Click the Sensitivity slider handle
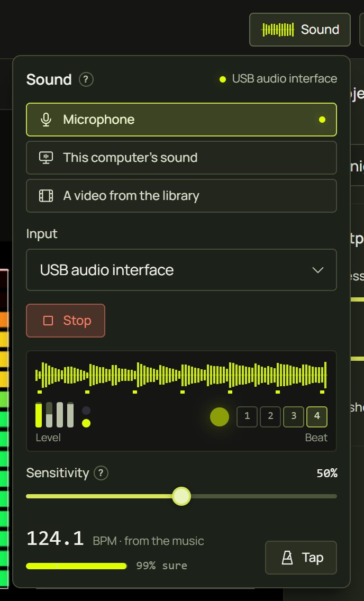The height and width of the screenshot is (601, 364). coord(181,496)
